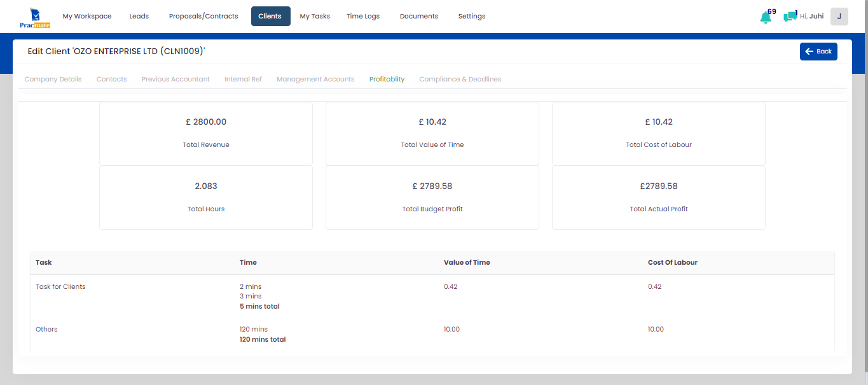The height and width of the screenshot is (385, 868).
Task: Click the 'Hi, Juhi' greeting text
Action: 812,17
